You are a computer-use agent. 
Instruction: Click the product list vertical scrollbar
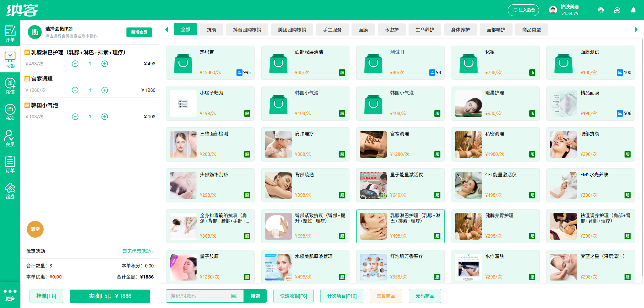(642, 158)
